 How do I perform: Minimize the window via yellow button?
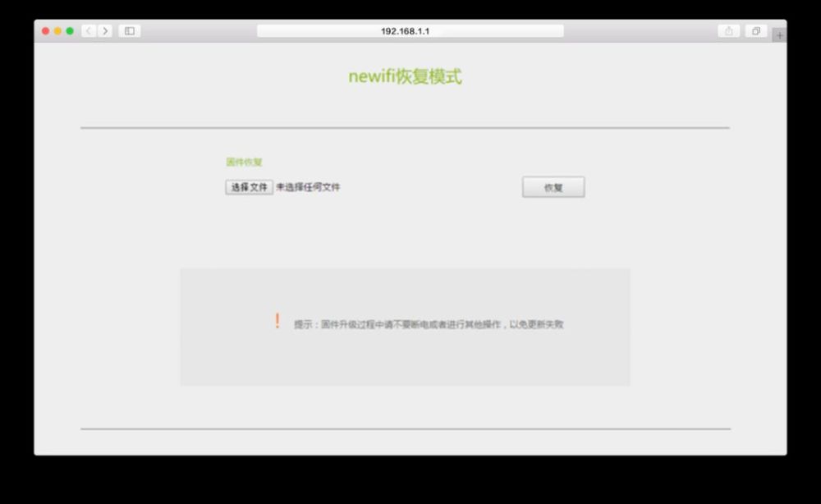pos(57,31)
